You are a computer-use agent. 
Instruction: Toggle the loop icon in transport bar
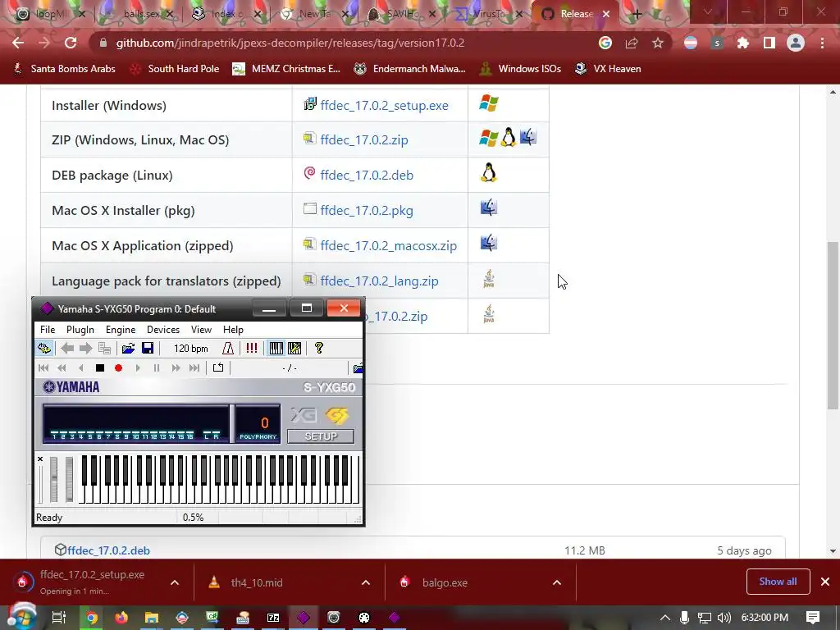coord(218,368)
